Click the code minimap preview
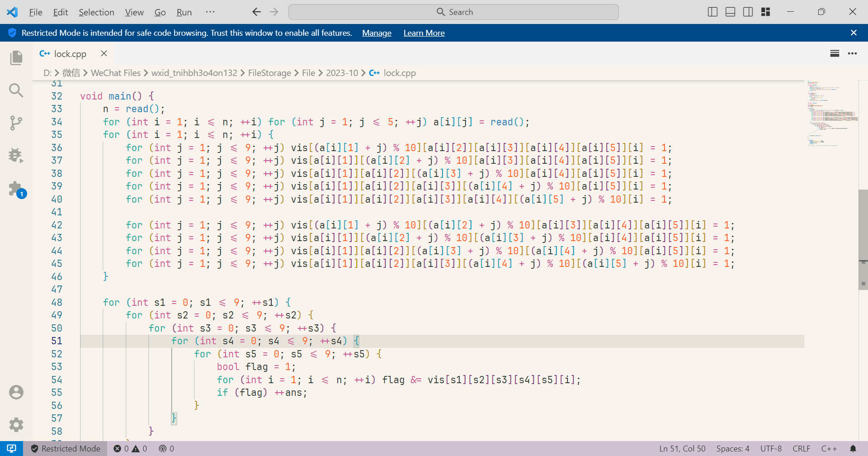The width and height of the screenshot is (868, 456). (x=832, y=114)
